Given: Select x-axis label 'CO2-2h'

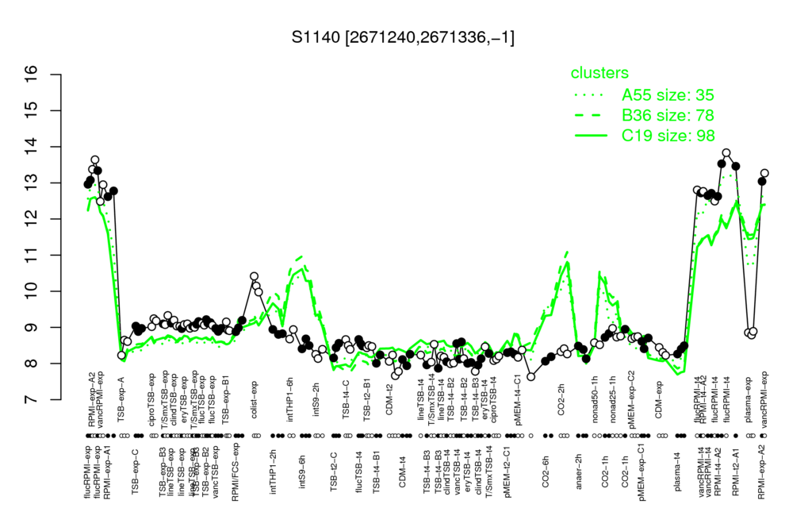Looking at the screenshot, I should click(x=561, y=401).
